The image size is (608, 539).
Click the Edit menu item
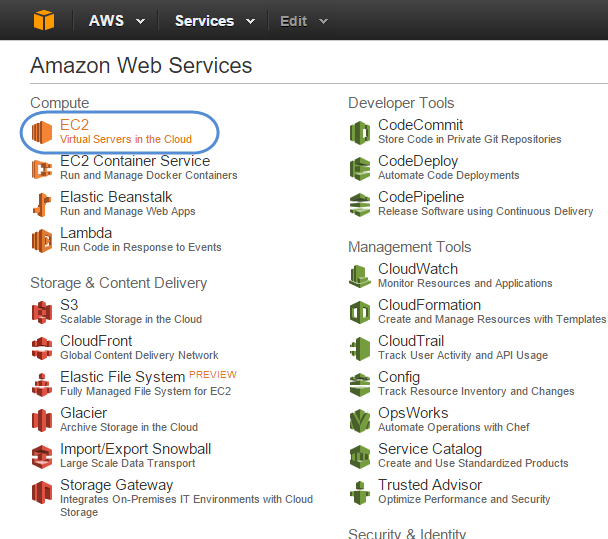[294, 21]
